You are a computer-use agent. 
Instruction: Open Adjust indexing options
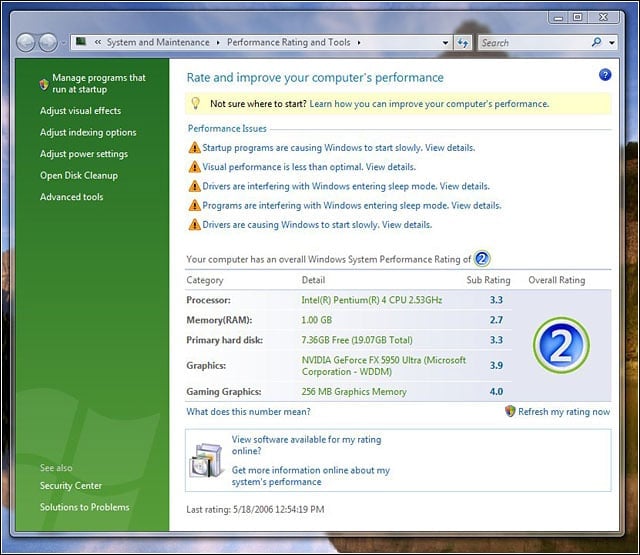coord(88,132)
